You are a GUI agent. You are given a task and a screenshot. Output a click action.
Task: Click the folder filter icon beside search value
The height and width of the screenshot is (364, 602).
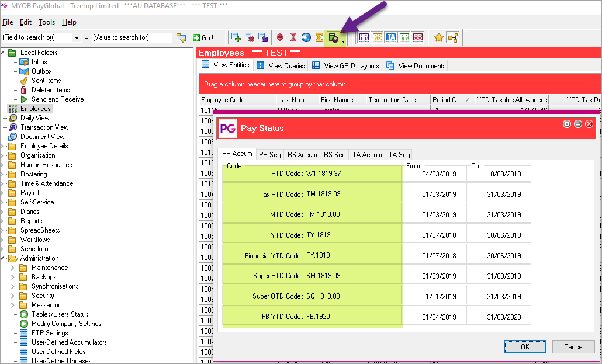coord(181,37)
